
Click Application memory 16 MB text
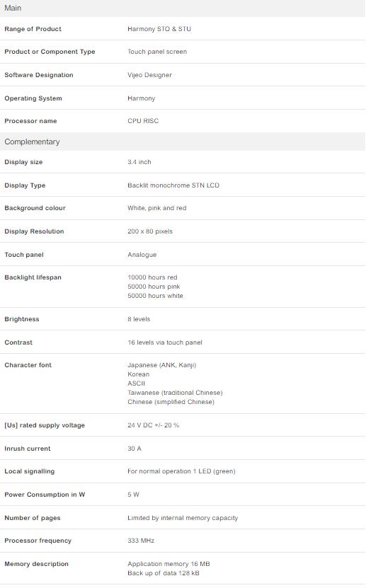click(168, 564)
